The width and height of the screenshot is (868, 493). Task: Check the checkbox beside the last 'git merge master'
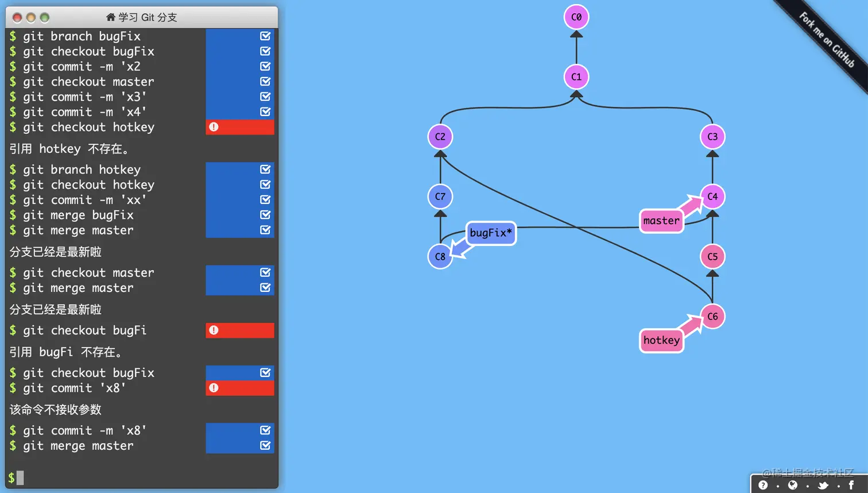pos(265,445)
